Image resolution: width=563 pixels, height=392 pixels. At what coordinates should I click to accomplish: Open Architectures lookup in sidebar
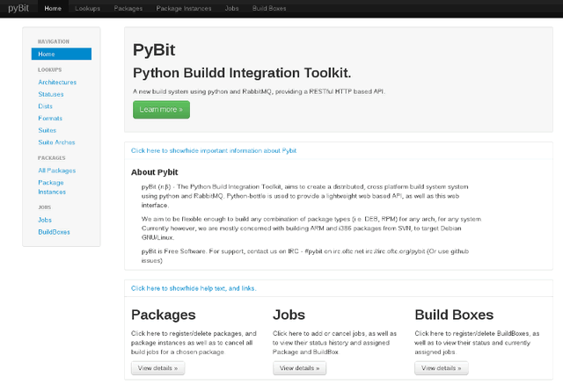coord(57,82)
